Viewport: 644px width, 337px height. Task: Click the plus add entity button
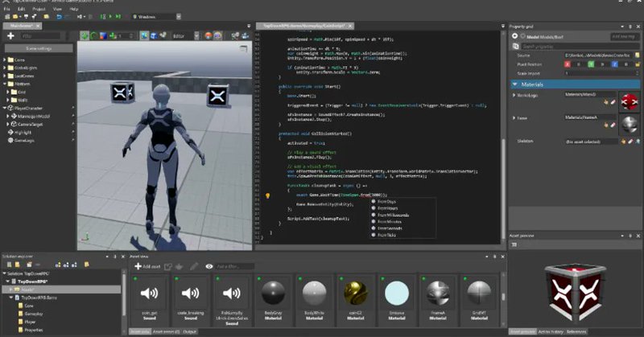click(10, 35)
